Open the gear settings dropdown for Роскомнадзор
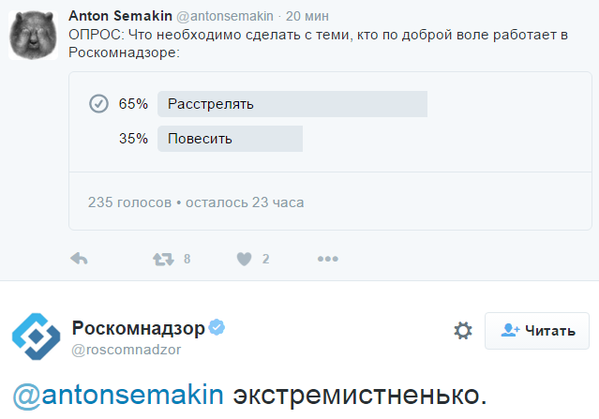The height and width of the screenshot is (419, 599). pyautogui.click(x=463, y=330)
